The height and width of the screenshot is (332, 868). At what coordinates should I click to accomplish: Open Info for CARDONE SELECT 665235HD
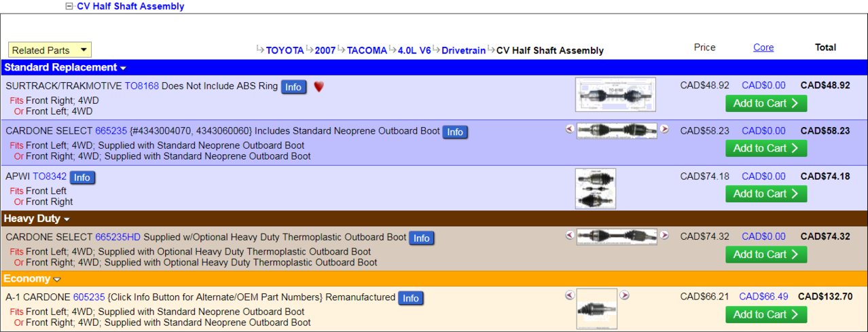coord(421,238)
